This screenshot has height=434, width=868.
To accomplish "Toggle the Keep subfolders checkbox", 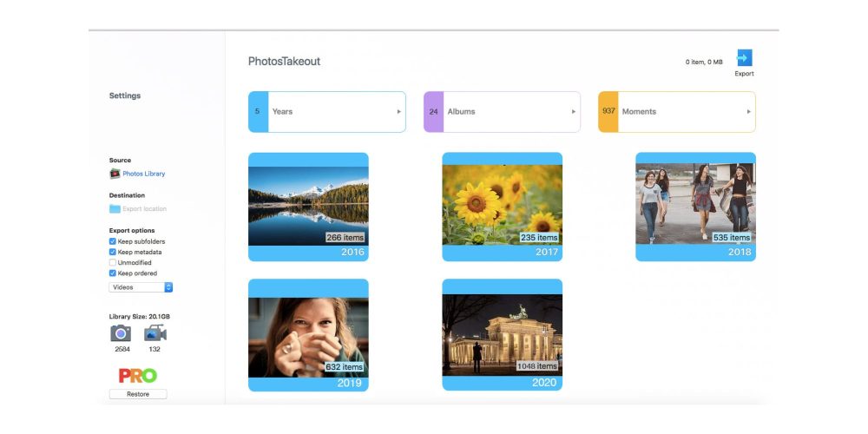I will 113,241.
